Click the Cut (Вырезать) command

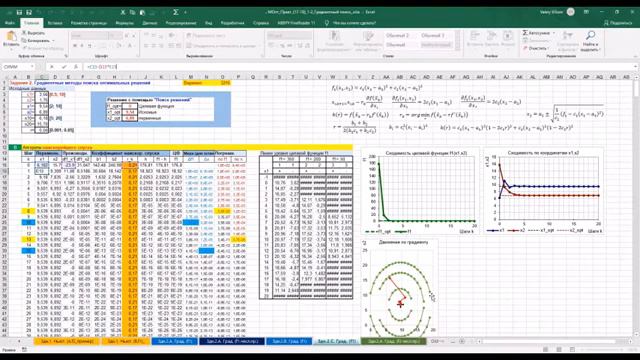tap(33, 33)
